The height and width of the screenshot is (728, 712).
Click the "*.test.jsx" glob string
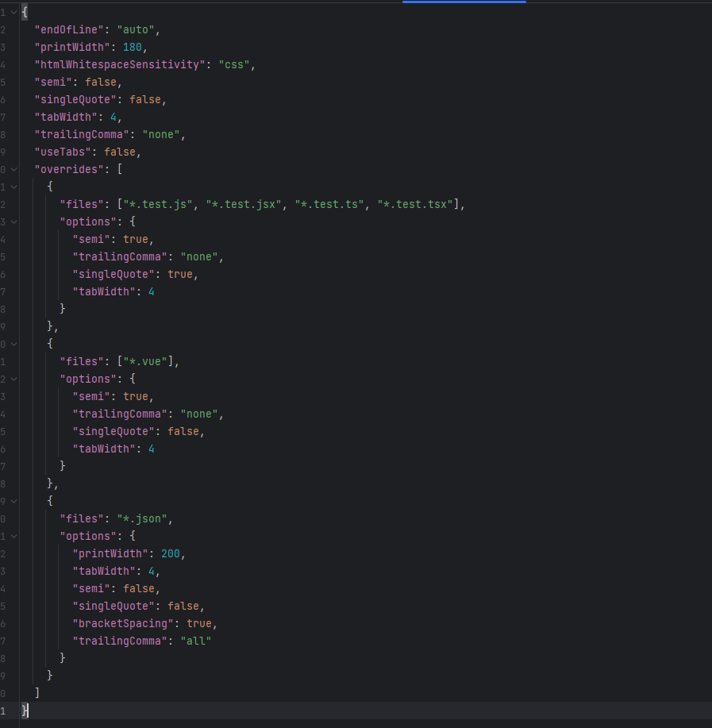tap(244, 204)
